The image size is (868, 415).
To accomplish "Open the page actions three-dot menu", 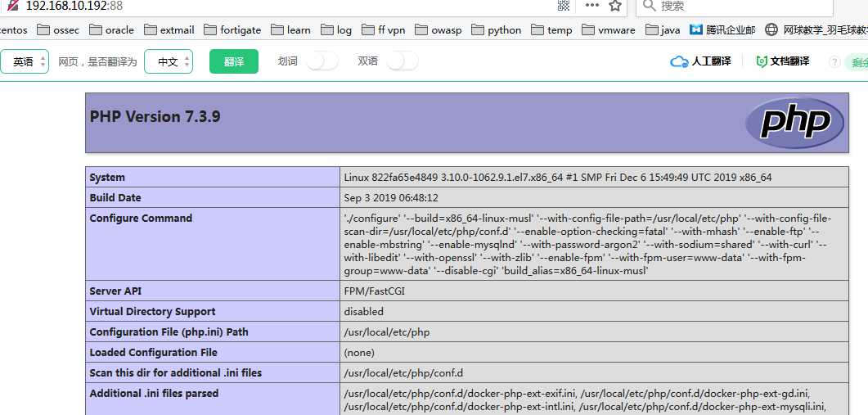I will coord(591,6).
